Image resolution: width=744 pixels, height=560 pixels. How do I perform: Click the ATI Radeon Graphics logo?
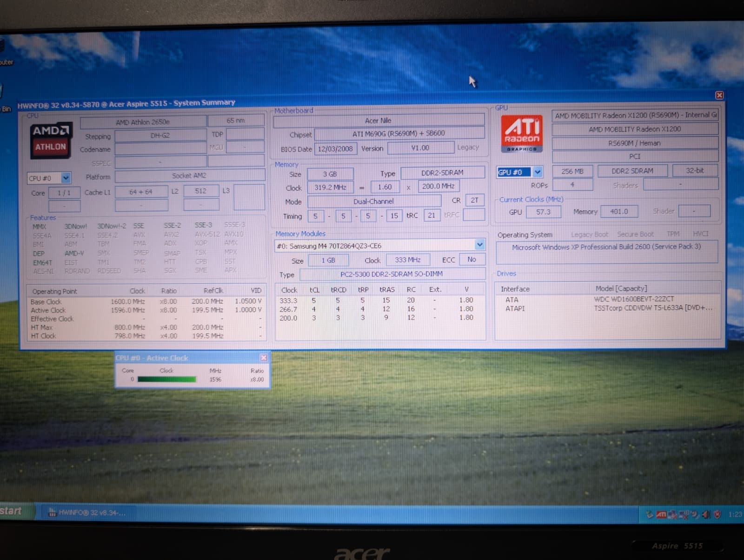coord(522,133)
